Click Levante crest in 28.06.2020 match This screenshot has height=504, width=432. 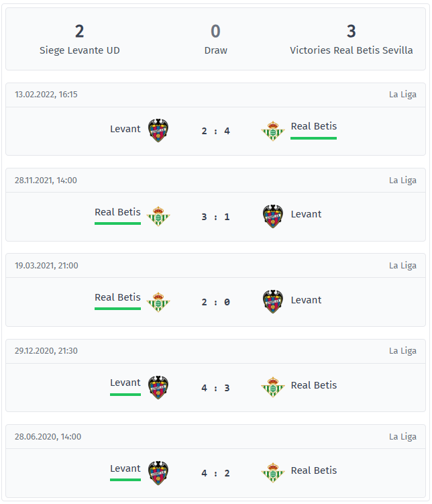(158, 473)
